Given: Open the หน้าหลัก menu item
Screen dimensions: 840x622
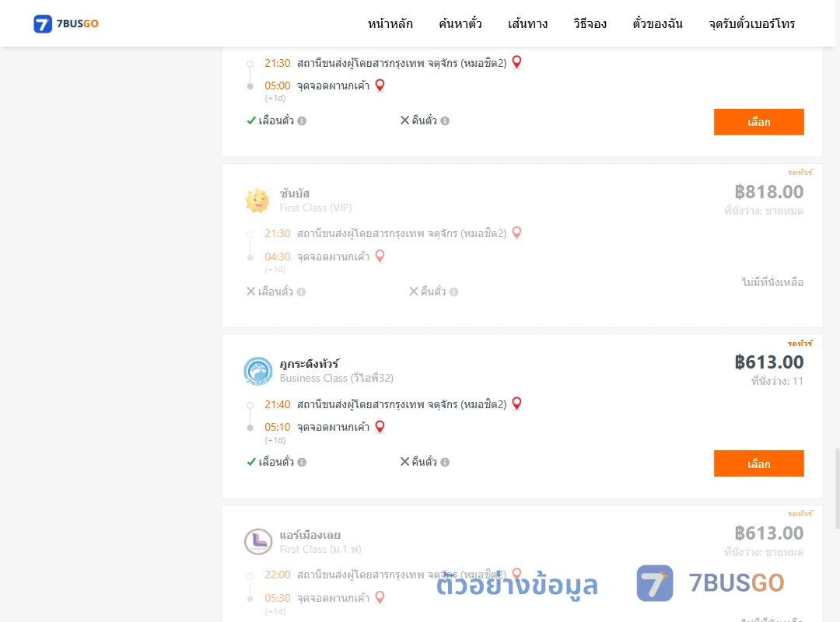Looking at the screenshot, I should pyautogui.click(x=390, y=23).
